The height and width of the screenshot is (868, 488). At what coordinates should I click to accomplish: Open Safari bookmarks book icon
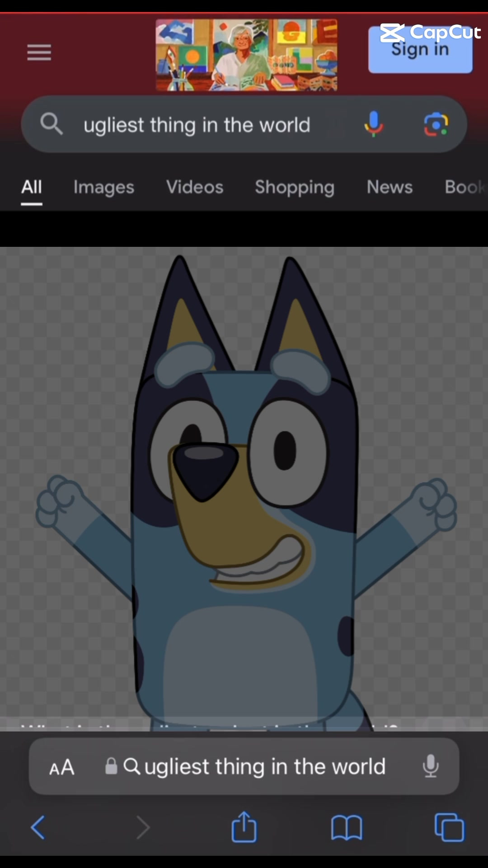347,828
